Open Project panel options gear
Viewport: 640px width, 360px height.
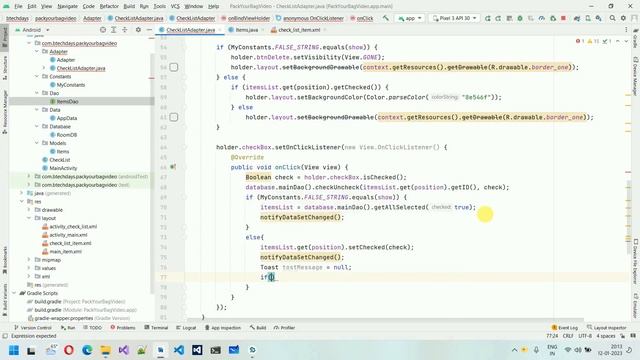click(138, 30)
